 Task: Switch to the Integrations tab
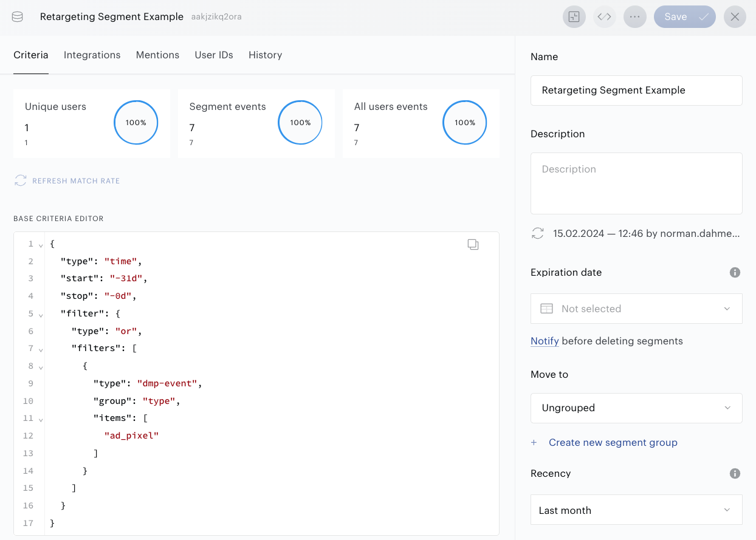92,55
